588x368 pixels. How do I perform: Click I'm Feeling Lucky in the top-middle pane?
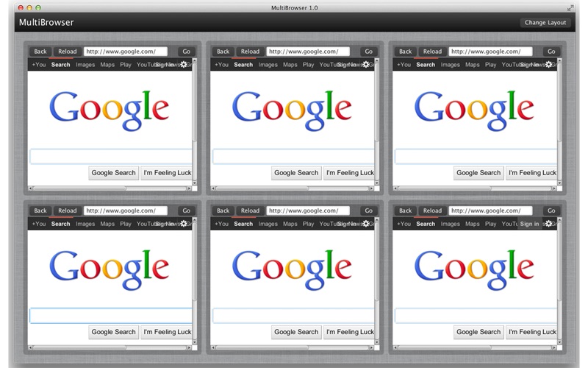coord(348,173)
